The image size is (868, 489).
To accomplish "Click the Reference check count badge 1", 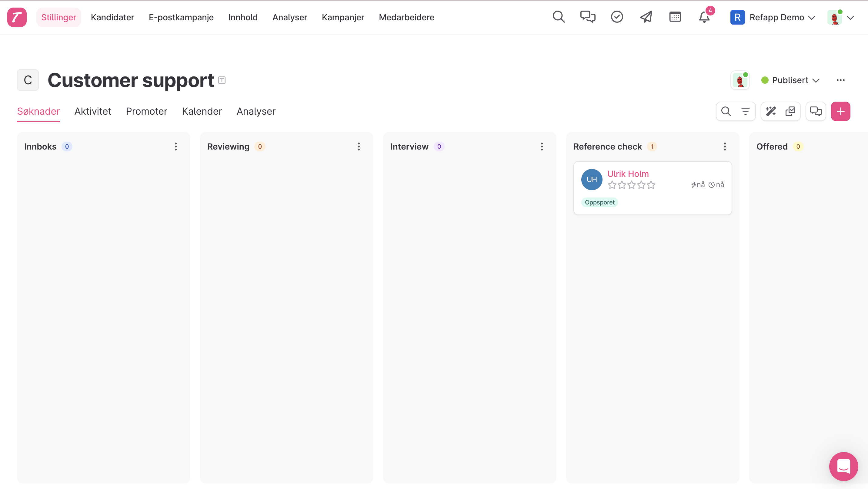I will (652, 146).
